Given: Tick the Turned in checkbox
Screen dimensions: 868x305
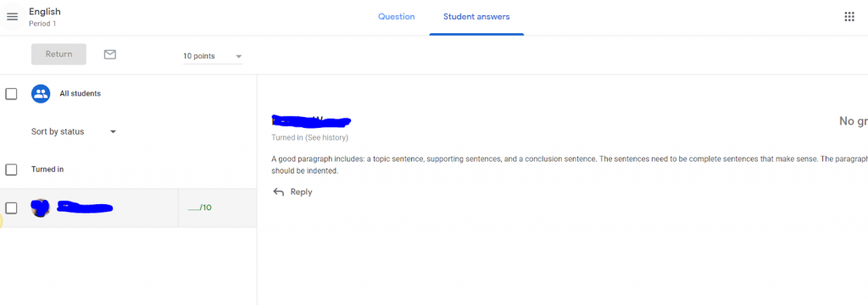Looking at the screenshot, I should 11,169.
